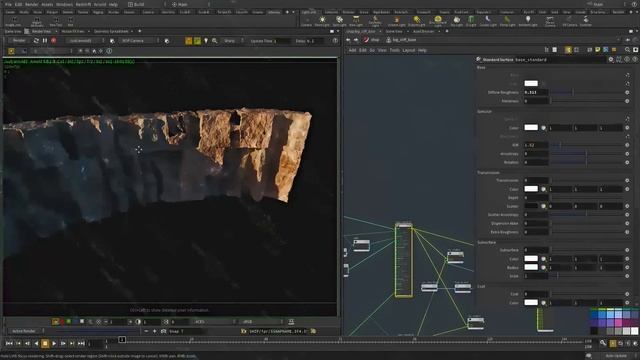This screenshot has width=640, height=360.
Task: Restart render with the refresh icon
Action: point(36,41)
